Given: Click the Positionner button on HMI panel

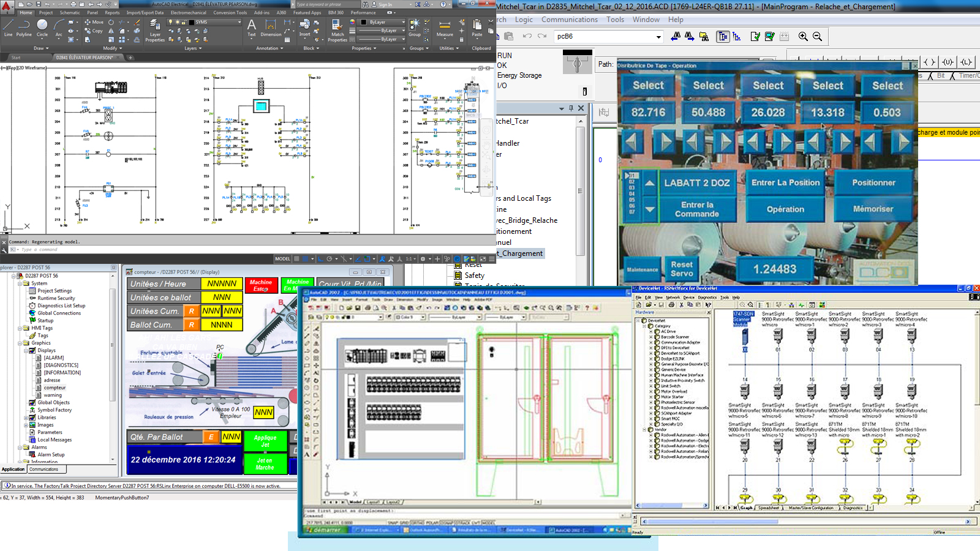Looking at the screenshot, I should pos(873,182).
